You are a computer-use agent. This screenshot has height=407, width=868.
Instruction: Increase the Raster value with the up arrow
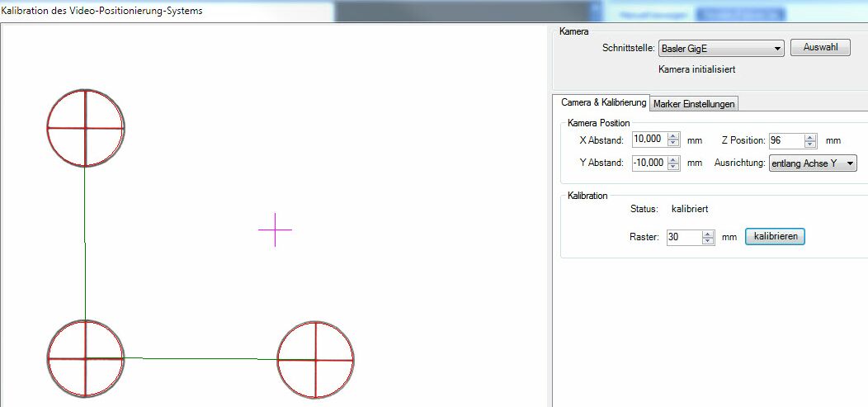[x=708, y=234]
